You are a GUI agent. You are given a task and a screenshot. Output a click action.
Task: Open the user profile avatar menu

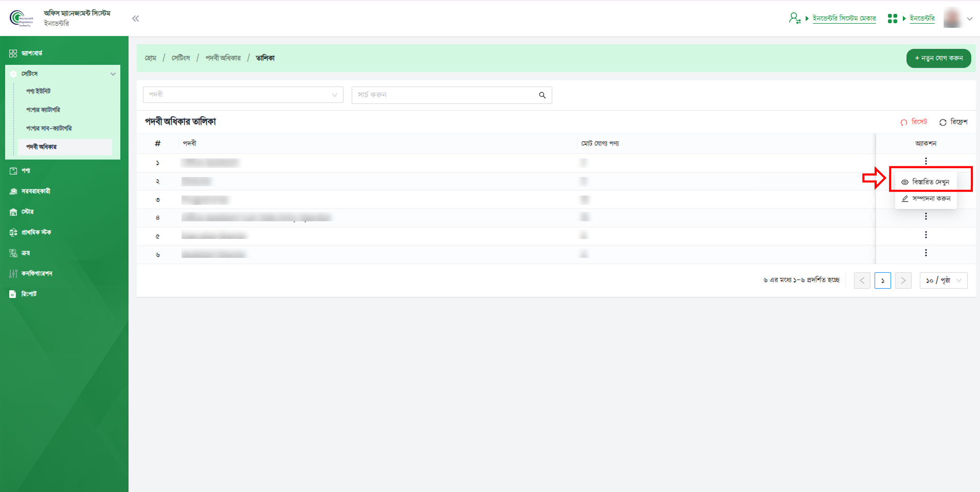[x=953, y=18]
